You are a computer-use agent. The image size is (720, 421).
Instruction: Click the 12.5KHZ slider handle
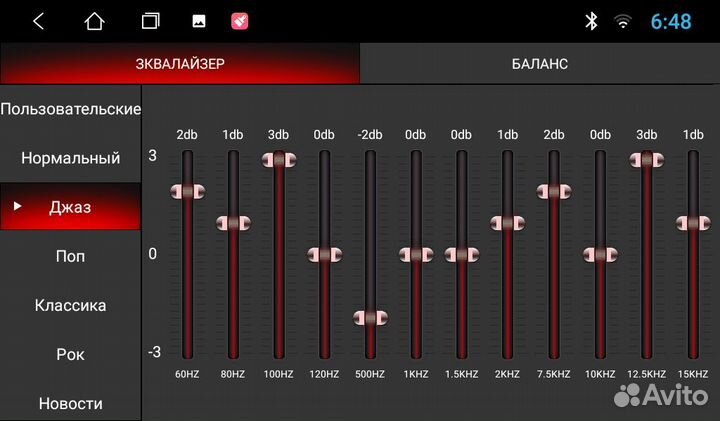(646, 159)
